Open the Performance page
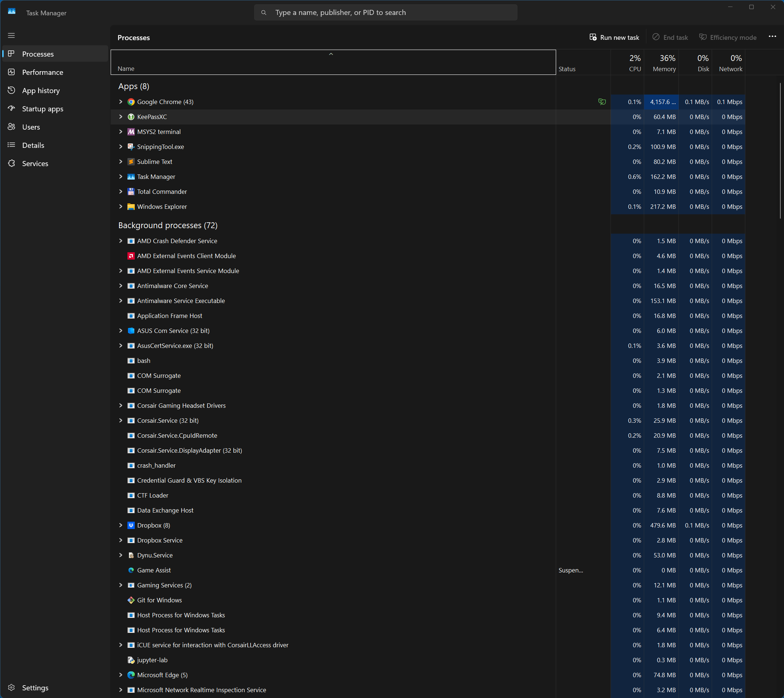The image size is (784, 698). tap(55, 72)
